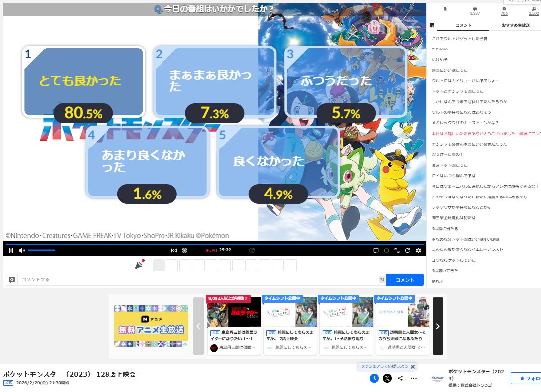The height and width of the screenshot is (392, 541).
Task: Open the gift cracker icon
Action: click(x=139, y=264)
